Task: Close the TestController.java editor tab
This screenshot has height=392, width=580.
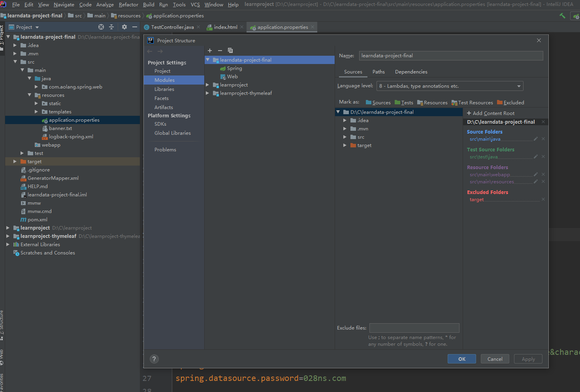Action: (198, 27)
